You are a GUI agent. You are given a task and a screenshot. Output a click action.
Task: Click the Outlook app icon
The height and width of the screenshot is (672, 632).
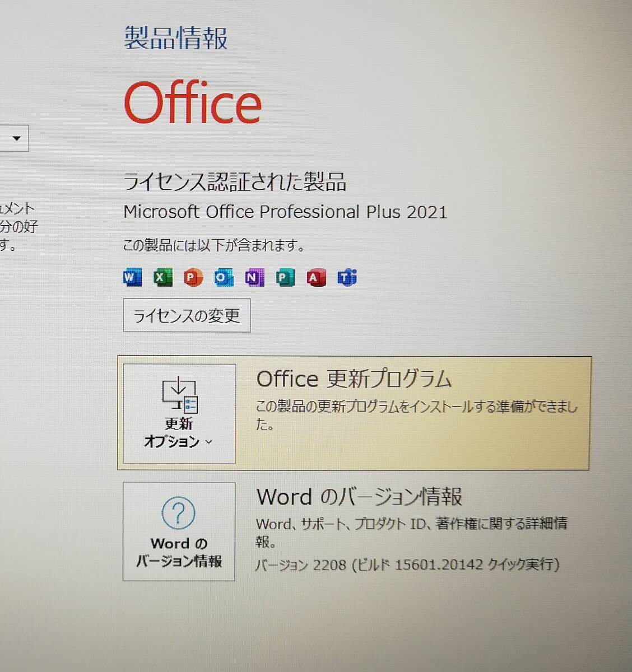(x=224, y=277)
